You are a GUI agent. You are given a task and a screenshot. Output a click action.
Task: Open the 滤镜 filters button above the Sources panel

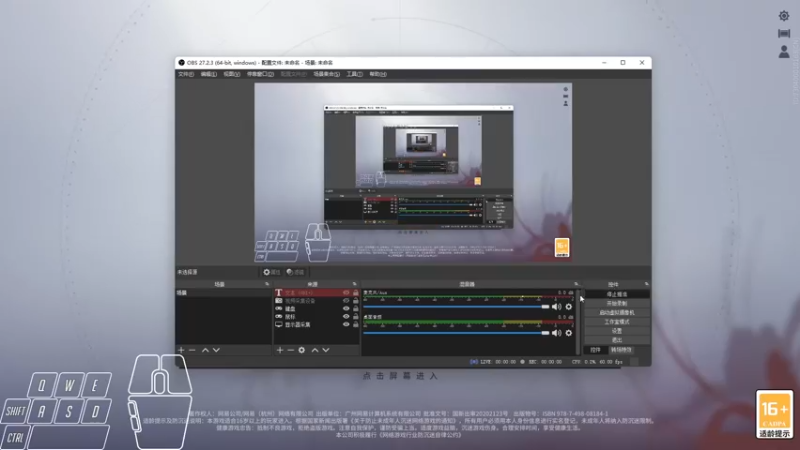pos(295,272)
